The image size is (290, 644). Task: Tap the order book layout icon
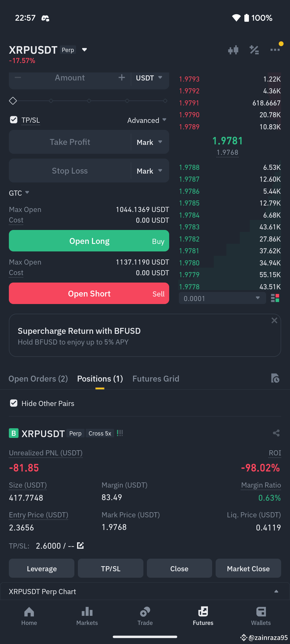(x=275, y=298)
